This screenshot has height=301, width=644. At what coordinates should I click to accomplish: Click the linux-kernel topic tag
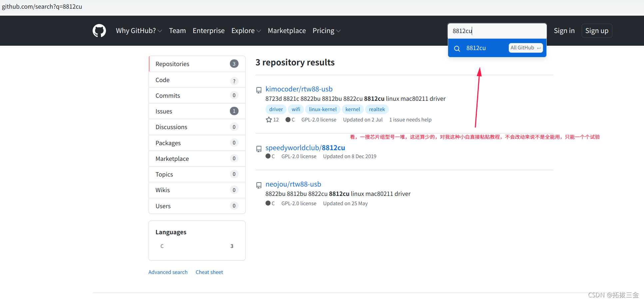click(322, 109)
